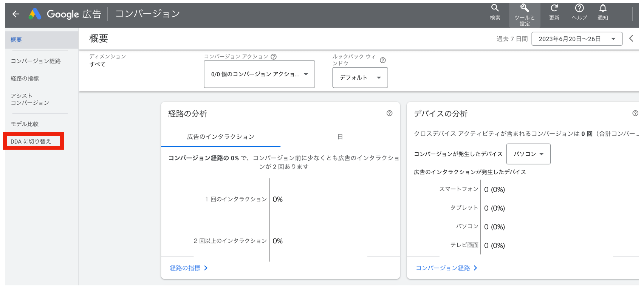Viewport: 644px width, 288px height.
Task: Click the 経路の分析 card title
Action: [x=187, y=114]
